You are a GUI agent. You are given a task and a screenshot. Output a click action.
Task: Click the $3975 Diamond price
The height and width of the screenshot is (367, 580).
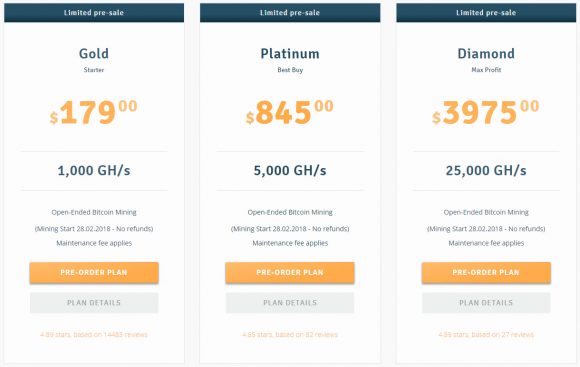[486, 112]
